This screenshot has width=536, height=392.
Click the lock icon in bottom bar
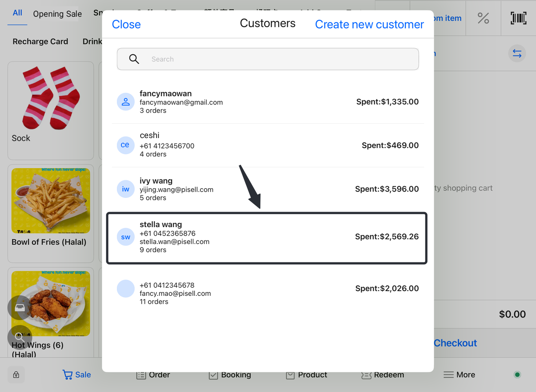pyautogui.click(x=16, y=375)
